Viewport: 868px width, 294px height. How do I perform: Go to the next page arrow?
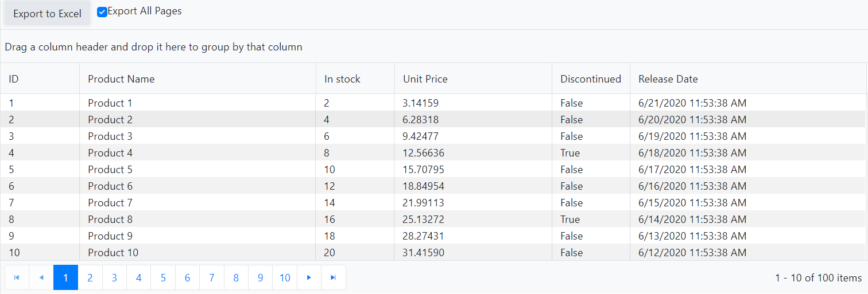[309, 277]
